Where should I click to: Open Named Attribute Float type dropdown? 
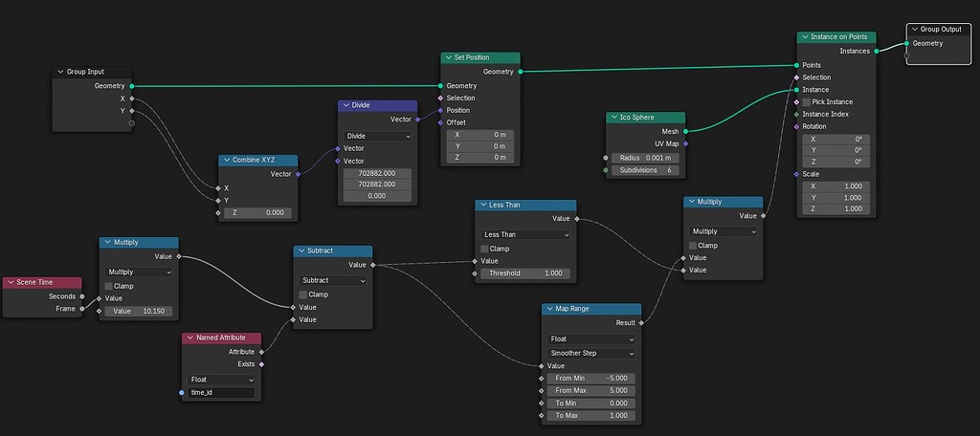[x=221, y=380]
